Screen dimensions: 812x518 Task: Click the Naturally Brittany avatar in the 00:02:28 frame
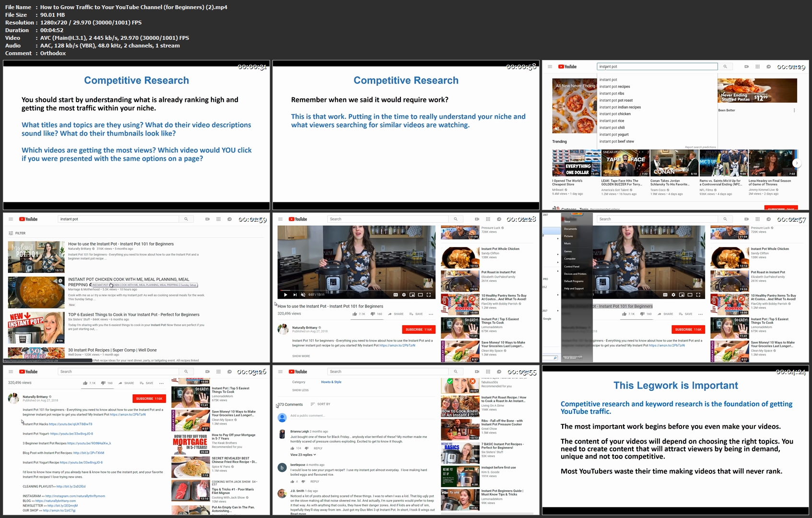pos(283,329)
